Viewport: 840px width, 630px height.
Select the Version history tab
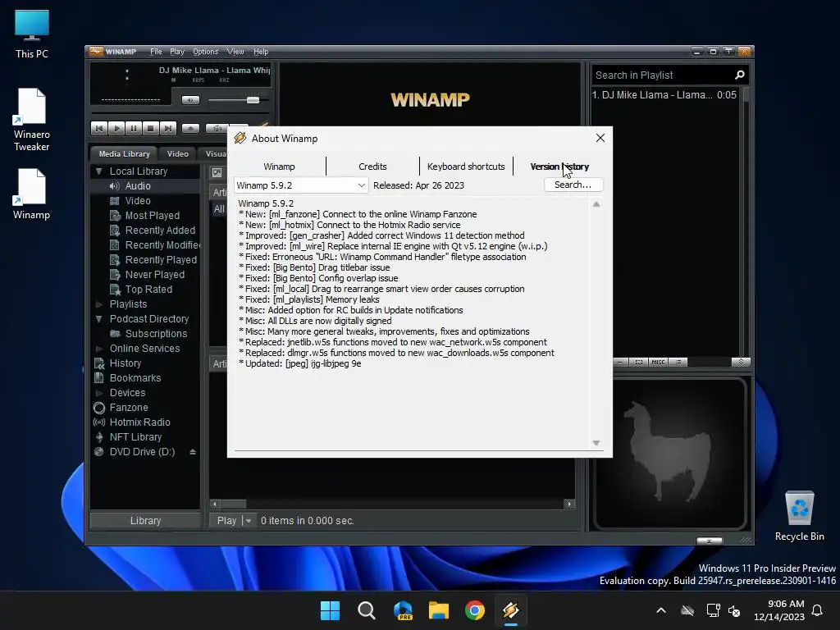[x=559, y=167]
